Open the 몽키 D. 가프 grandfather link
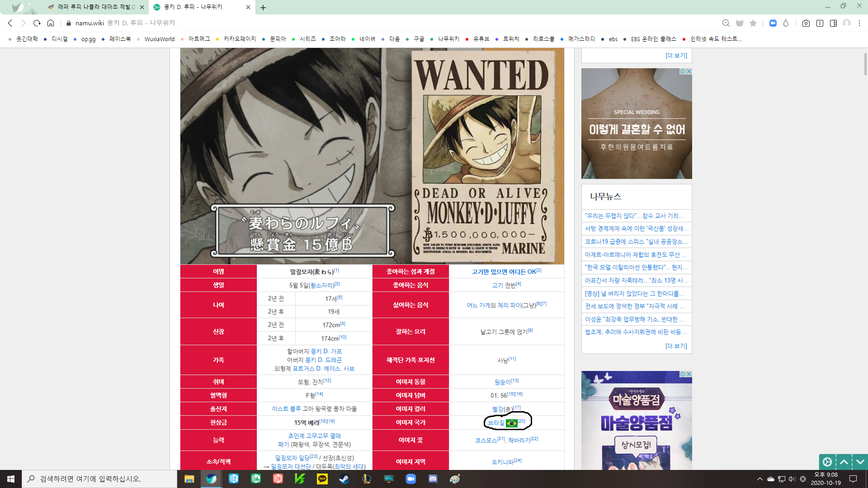The image size is (868, 488). click(x=326, y=352)
